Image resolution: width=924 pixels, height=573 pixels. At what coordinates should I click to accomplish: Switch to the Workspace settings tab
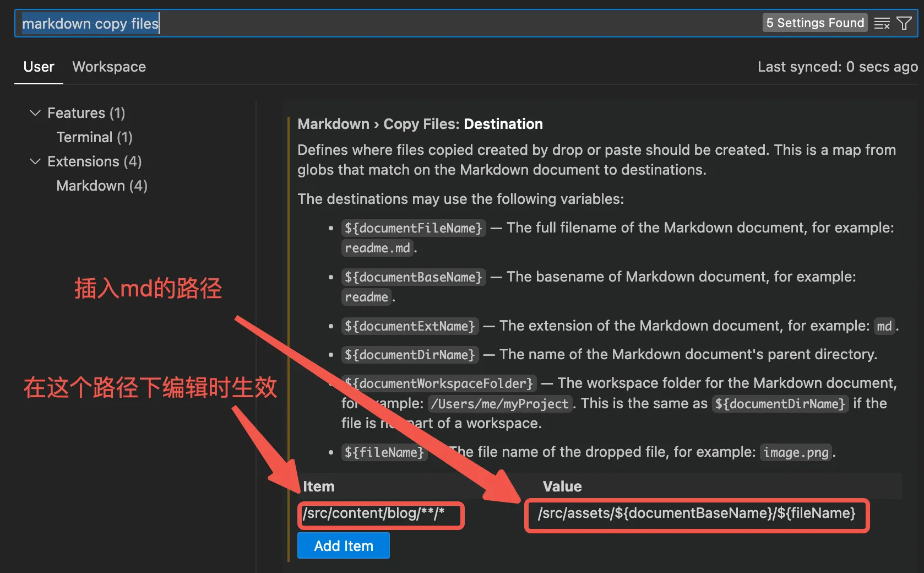(108, 67)
